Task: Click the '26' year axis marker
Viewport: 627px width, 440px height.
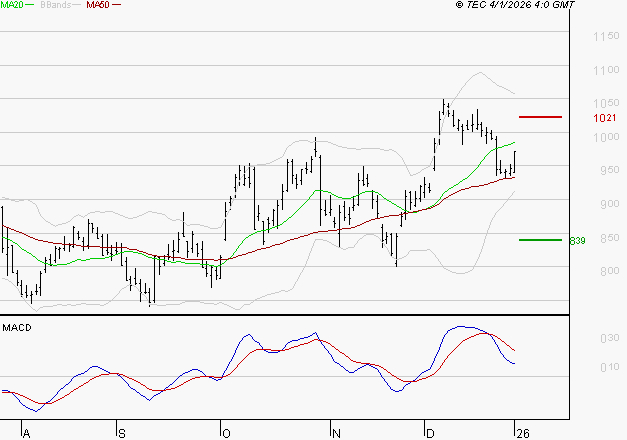Action: tap(522, 433)
